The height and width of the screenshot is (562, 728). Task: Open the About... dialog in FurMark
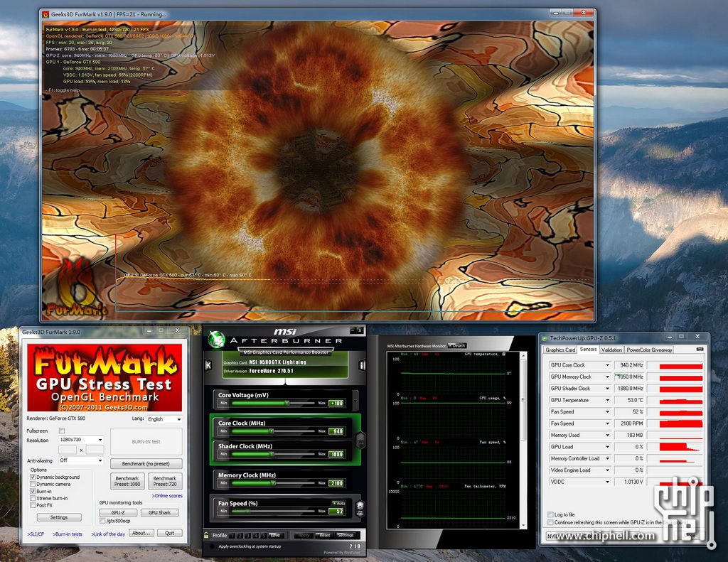coord(141,533)
